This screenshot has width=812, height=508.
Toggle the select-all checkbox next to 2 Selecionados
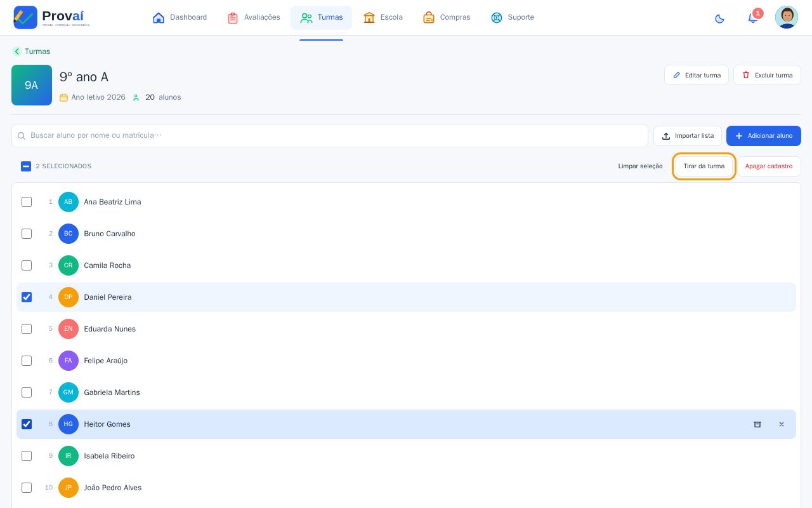26,166
